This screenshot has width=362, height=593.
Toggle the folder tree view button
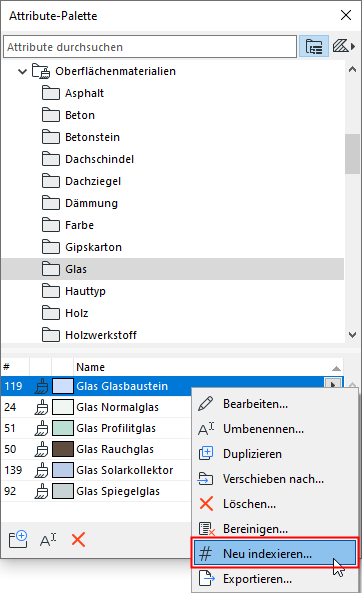pyautogui.click(x=314, y=47)
